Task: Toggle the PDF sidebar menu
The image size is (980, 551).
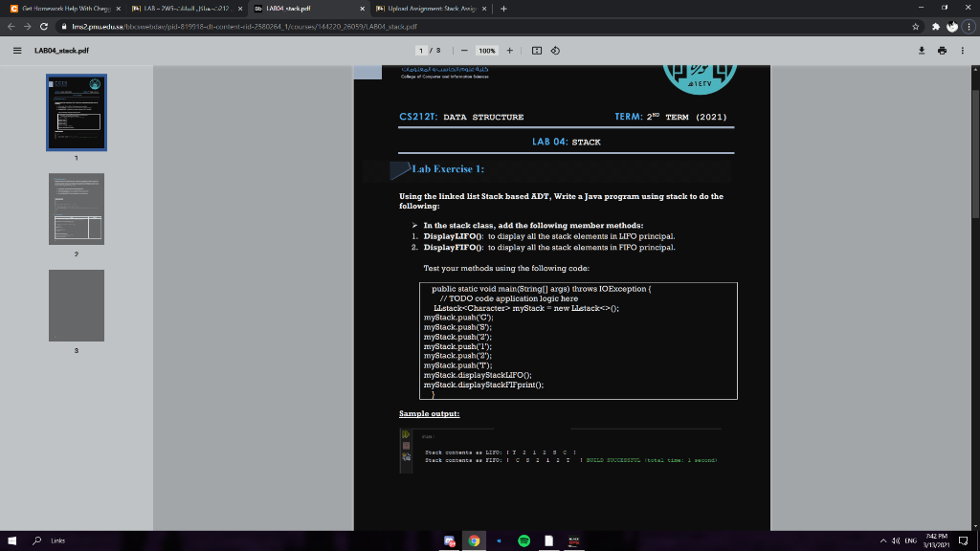Action: (x=17, y=51)
